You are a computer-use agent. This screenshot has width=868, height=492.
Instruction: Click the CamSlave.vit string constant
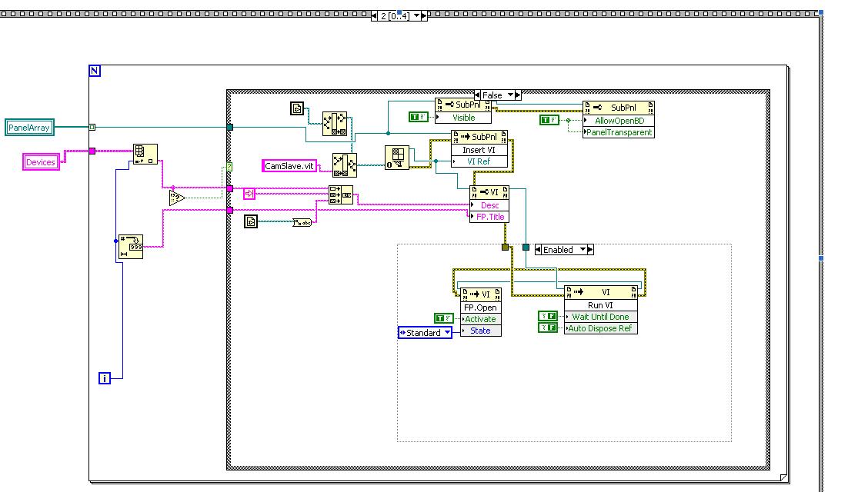coord(289,166)
